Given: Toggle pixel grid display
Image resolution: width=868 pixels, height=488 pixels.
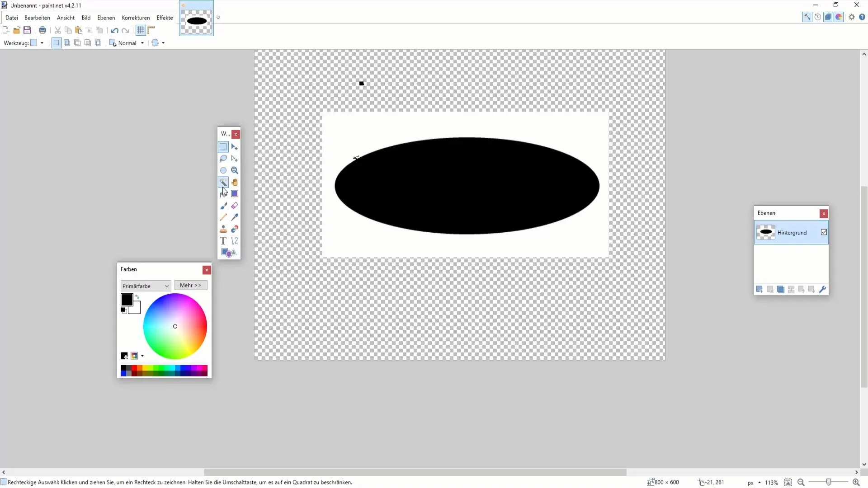Looking at the screenshot, I should [141, 30].
